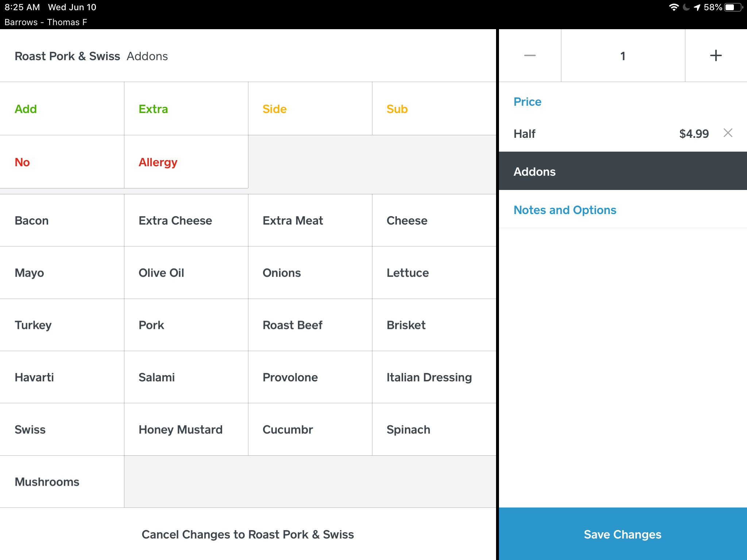Select the No modifier prefix
747x560 pixels.
pyautogui.click(x=62, y=162)
